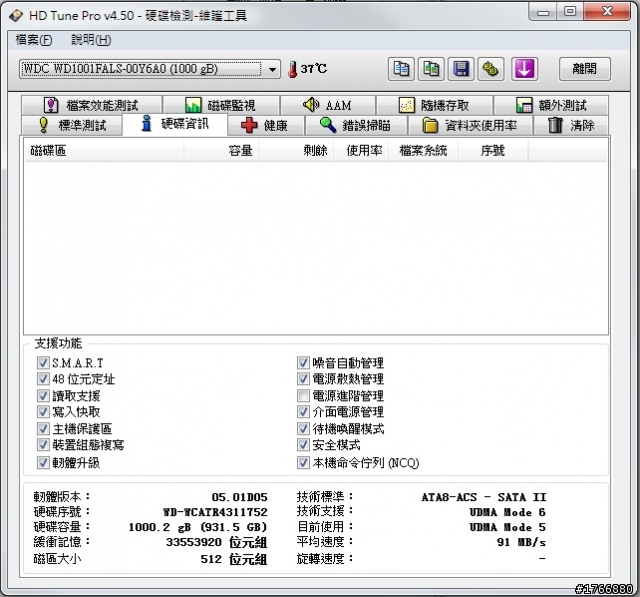640x597 pixels.
Task: Click active value UDMA Mode 5
Action: pyautogui.click(x=507, y=527)
